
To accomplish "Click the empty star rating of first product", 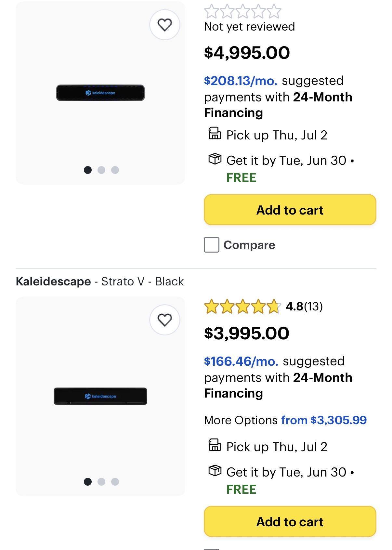I will click(243, 11).
